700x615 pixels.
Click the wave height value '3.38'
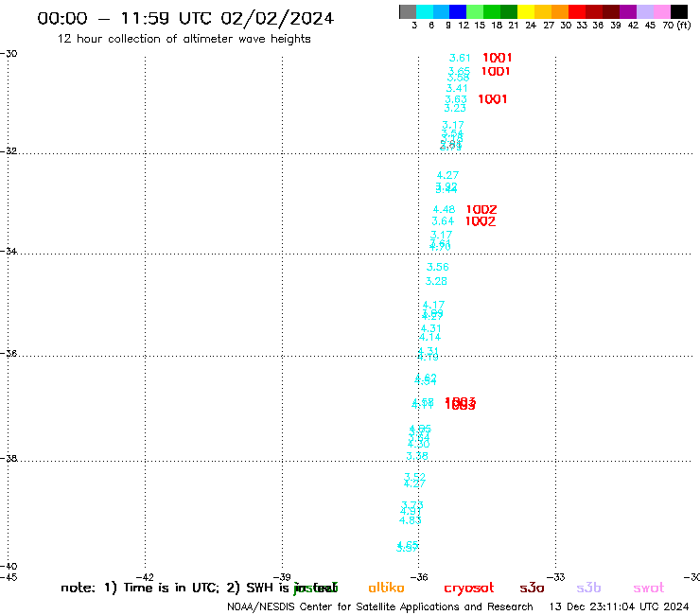pyautogui.click(x=417, y=456)
